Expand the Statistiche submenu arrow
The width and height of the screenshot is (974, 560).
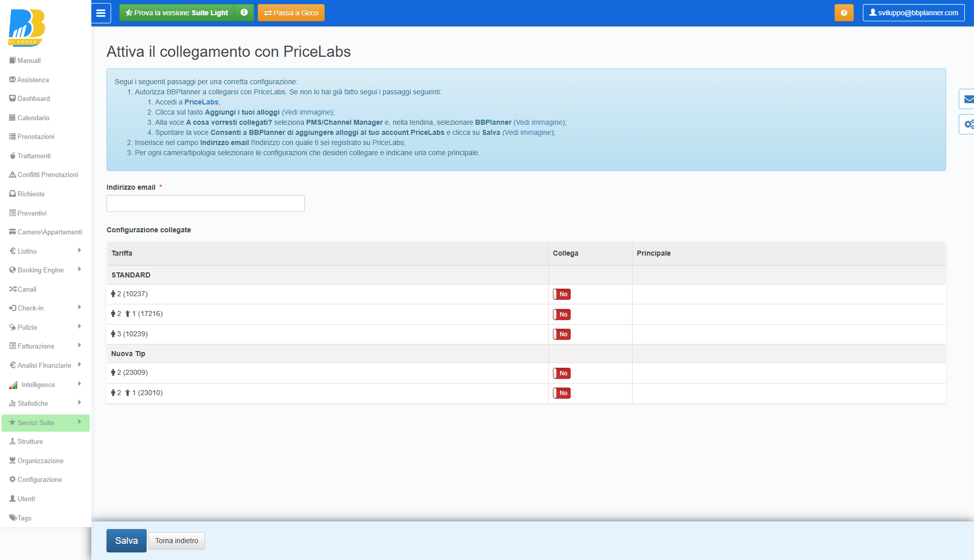(x=80, y=403)
